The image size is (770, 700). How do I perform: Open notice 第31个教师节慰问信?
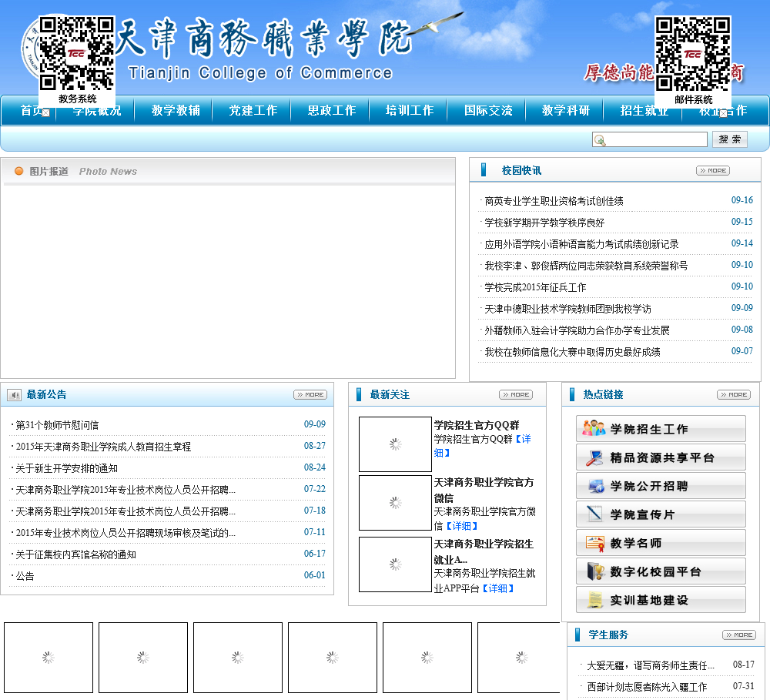pos(57,425)
